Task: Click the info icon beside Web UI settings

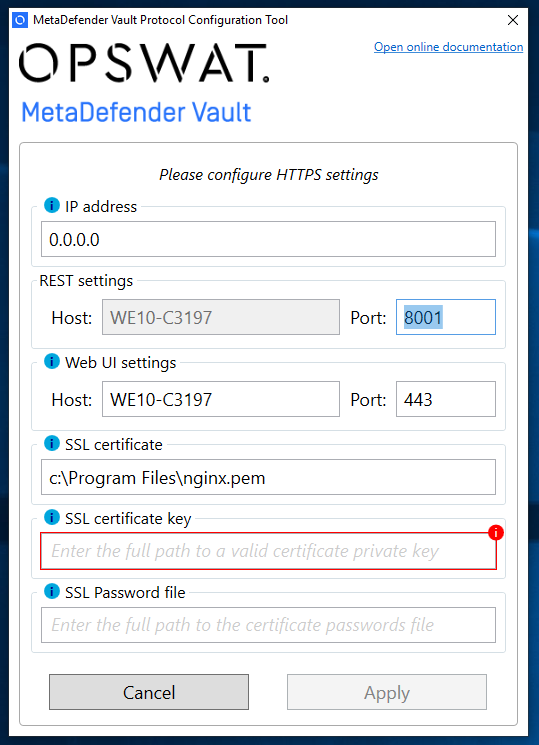Action: click(52, 362)
